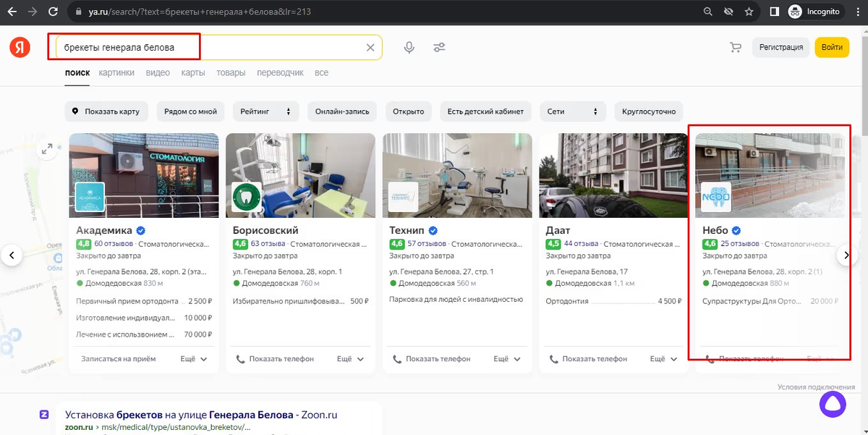Open Даат clinic title
868x435 pixels.
coord(558,231)
